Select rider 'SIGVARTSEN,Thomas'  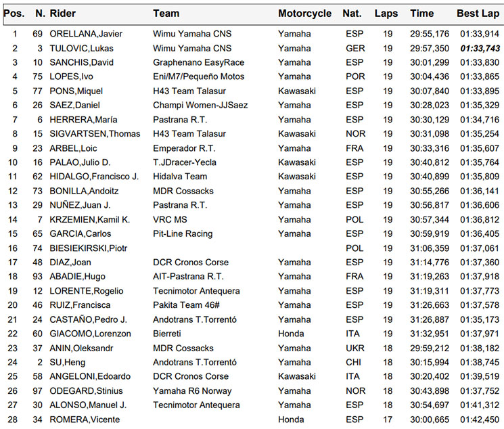click(x=95, y=134)
